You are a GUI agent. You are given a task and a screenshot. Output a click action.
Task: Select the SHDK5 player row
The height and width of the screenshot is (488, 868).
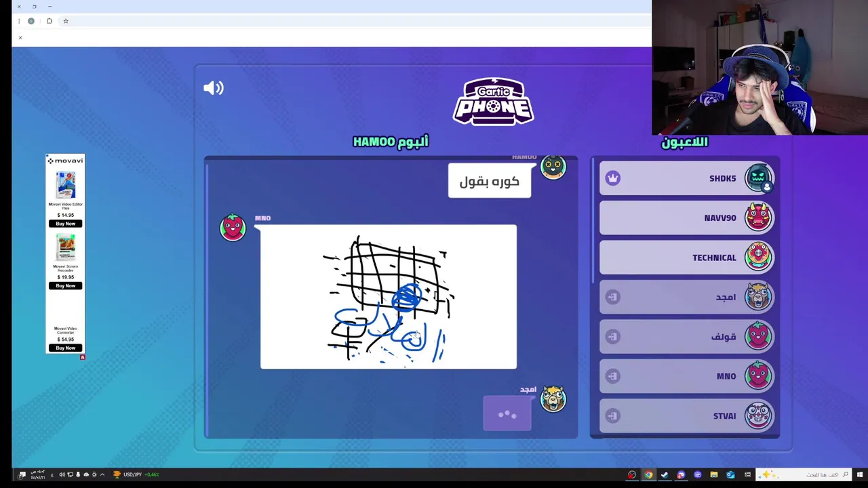[686, 178]
